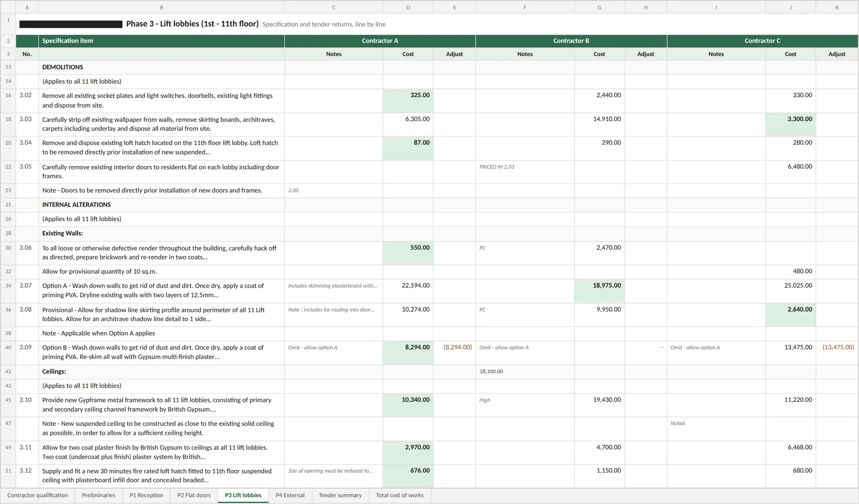The height and width of the screenshot is (504, 859).
Task: Click the PRICED IN 2.03 note cell
Action: click(x=525, y=172)
